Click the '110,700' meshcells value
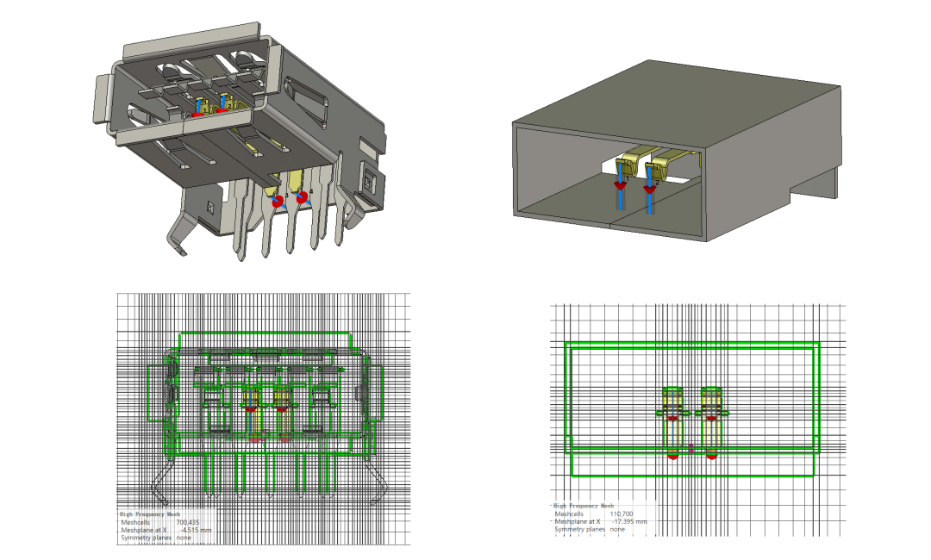 pos(622,513)
